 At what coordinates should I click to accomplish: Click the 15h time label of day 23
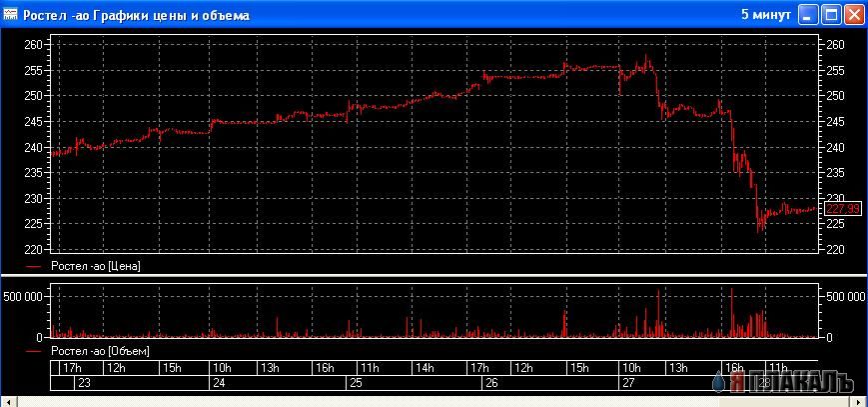click(x=172, y=368)
